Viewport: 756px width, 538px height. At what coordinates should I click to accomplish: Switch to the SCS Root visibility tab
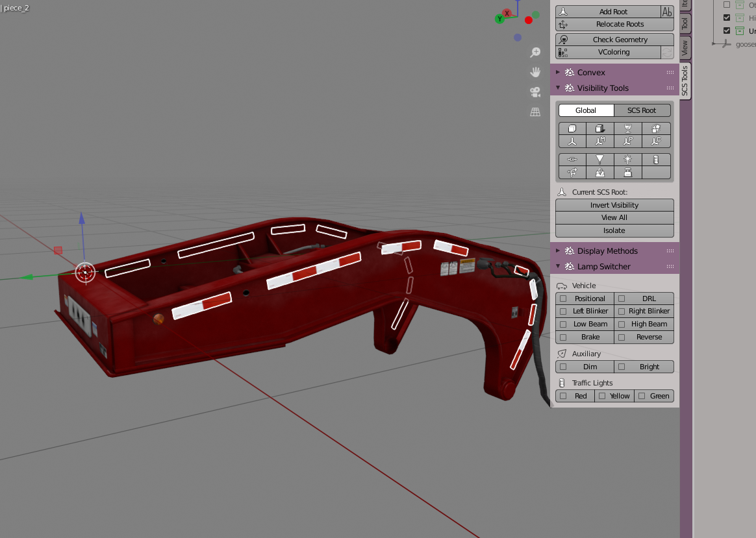pos(642,110)
